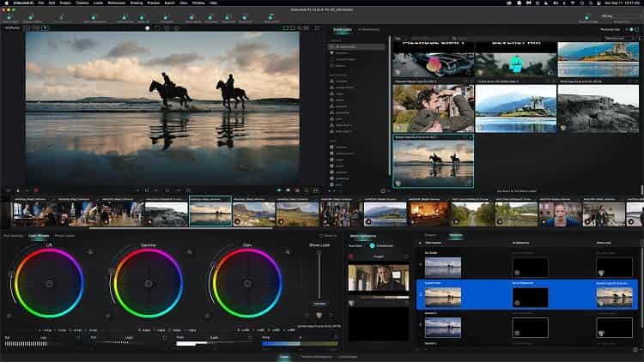Open the Timeline menu
The image size is (644, 362).
click(82, 3)
